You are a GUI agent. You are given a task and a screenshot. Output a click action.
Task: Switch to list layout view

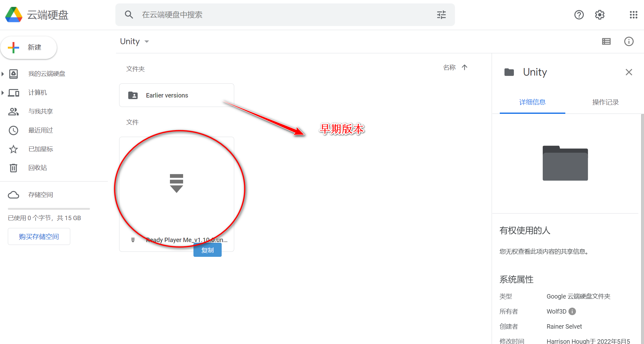606,41
